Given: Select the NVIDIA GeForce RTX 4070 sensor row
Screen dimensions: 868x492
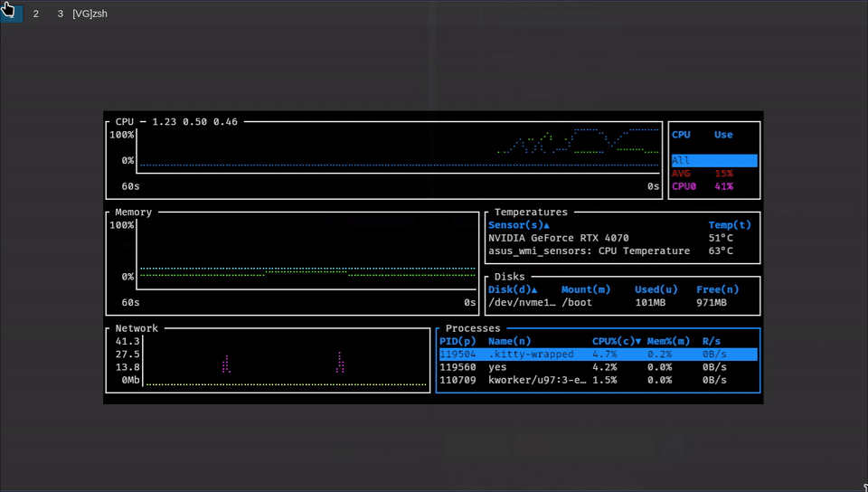Looking at the screenshot, I should (x=559, y=238).
